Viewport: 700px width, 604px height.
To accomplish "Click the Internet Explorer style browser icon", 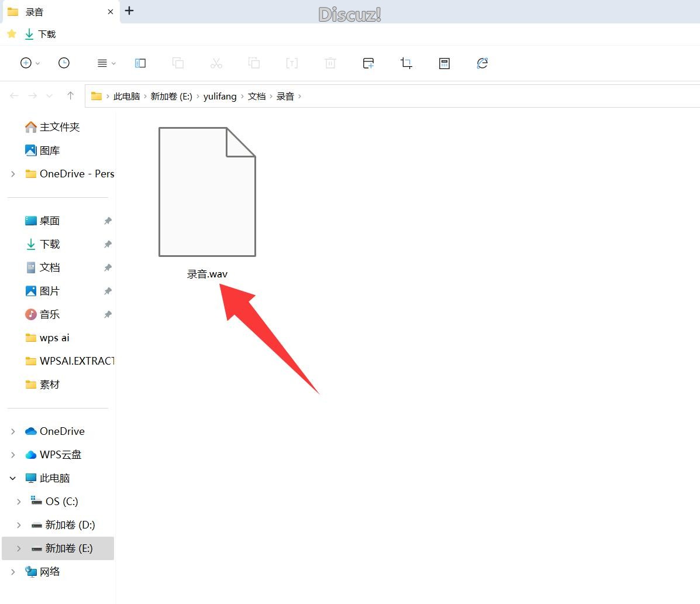I will click(x=482, y=63).
